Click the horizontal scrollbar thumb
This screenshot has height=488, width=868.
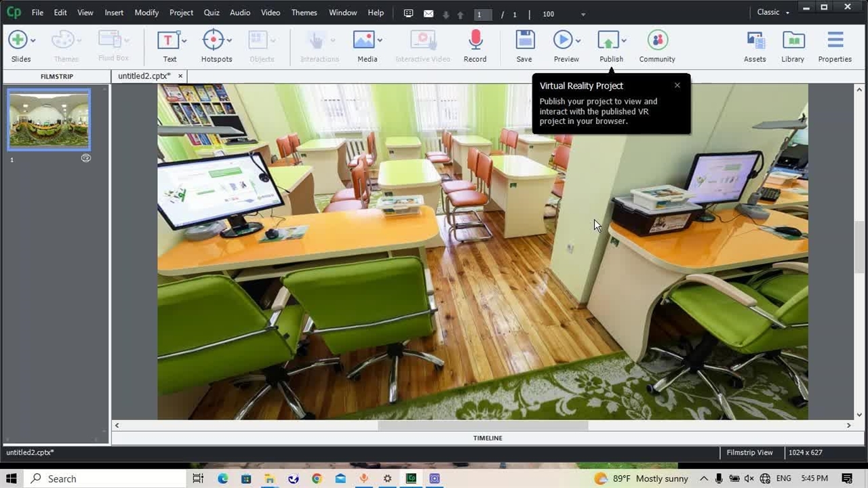pyautogui.click(x=483, y=426)
